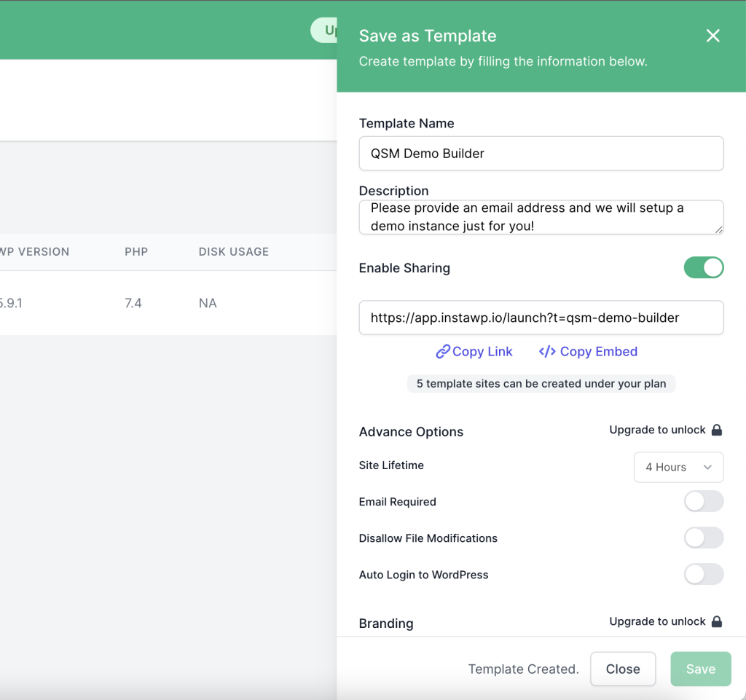The image size is (746, 700).
Task: Click the Template Created status text
Action: (523, 669)
